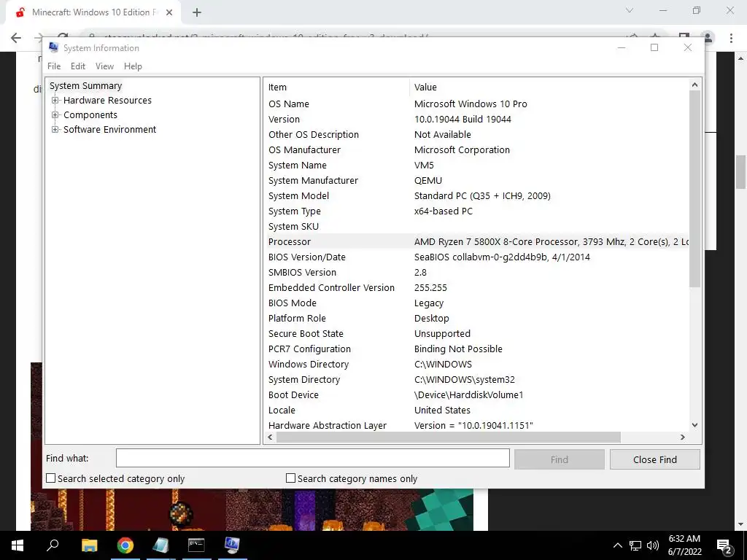Image resolution: width=747 pixels, height=560 pixels.
Task: Select the Software Environment tree label
Action: [109, 130]
